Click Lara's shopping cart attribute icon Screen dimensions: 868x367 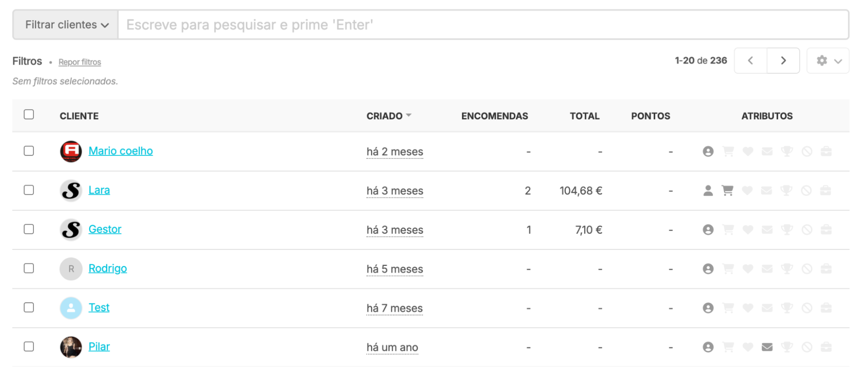[727, 190]
